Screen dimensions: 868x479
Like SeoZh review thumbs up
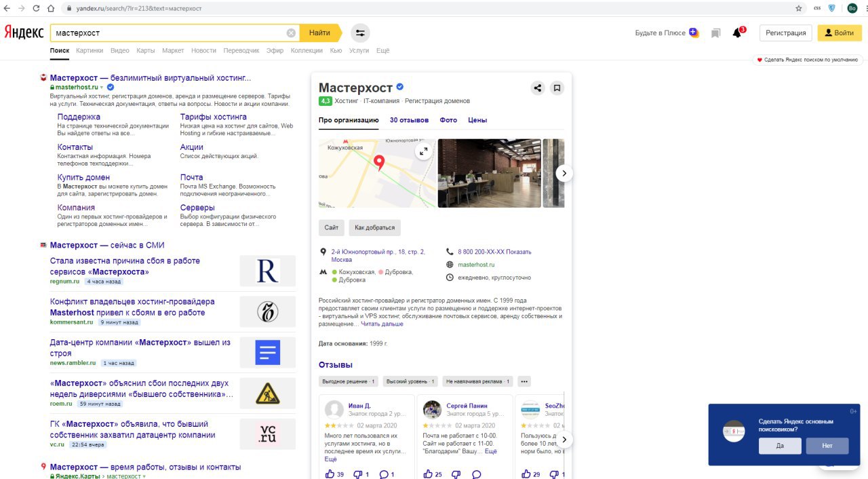pyautogui.click(x=526, y=474)
